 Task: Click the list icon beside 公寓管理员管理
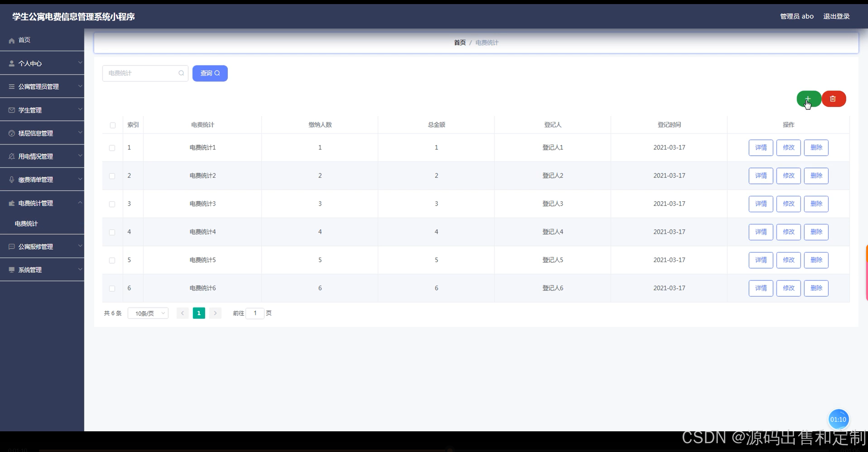click(12, 87)
